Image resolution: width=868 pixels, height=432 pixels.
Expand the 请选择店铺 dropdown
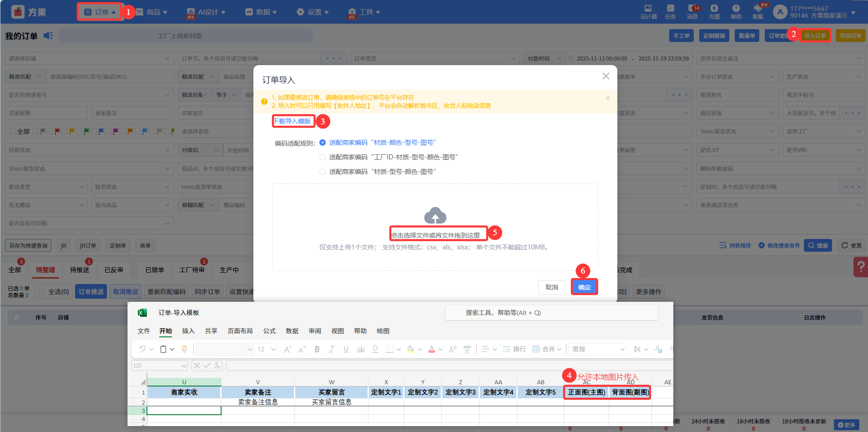click(89, 58)
